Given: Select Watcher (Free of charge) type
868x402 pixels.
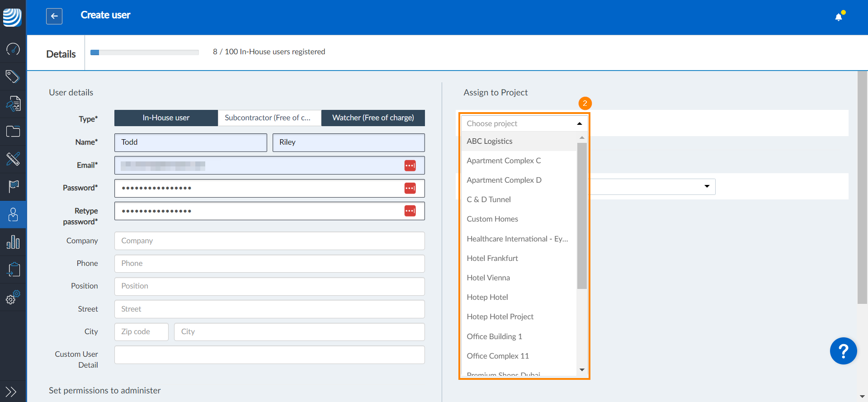Looking at the screenshot, I should [x=373, y=118].
